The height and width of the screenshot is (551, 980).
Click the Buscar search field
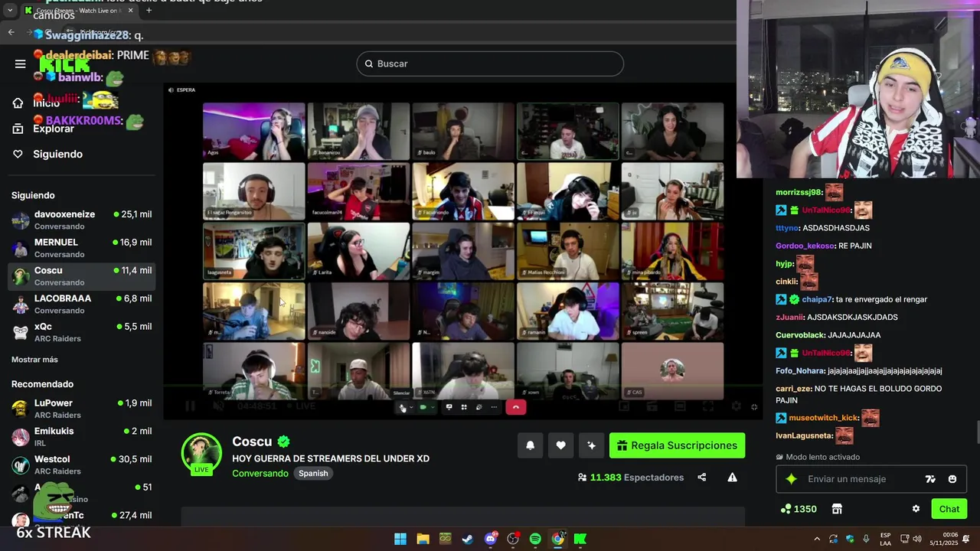click(x=490, y=64)
